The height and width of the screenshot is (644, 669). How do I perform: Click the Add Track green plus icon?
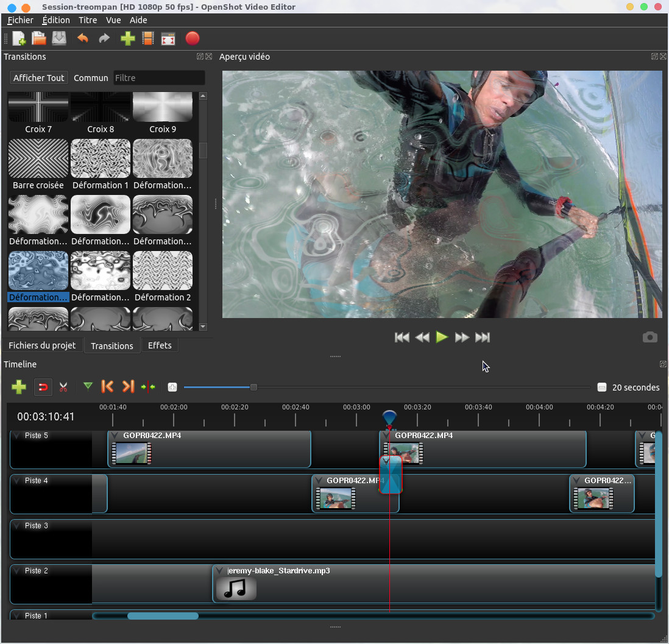19,387
